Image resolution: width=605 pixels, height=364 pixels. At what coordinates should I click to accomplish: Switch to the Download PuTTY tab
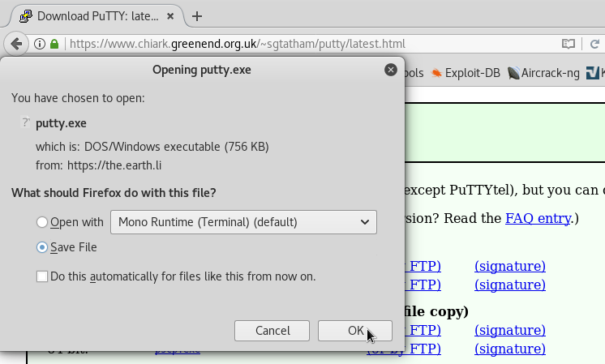tap(97, 16)
